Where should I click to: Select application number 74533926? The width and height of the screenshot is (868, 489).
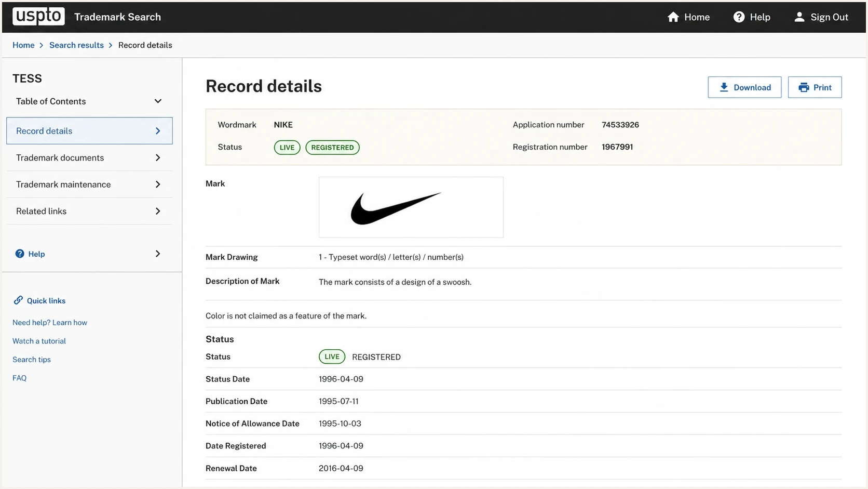620,125
